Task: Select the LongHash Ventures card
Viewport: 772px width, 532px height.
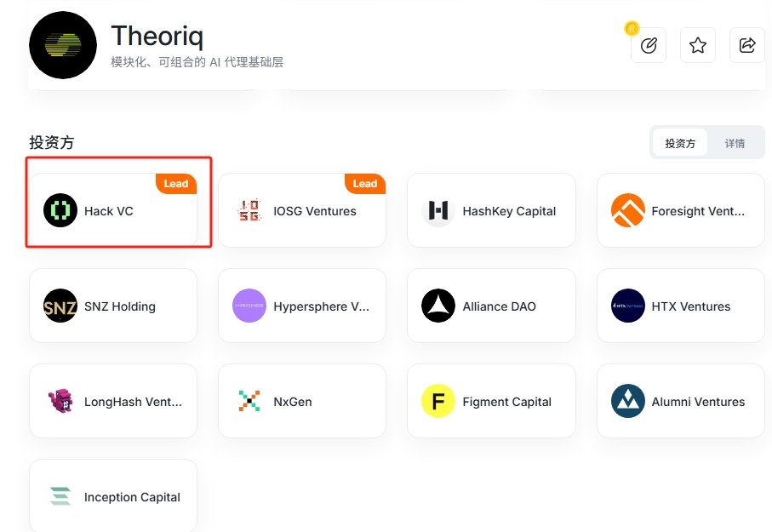Action: (x=113, y=401)
